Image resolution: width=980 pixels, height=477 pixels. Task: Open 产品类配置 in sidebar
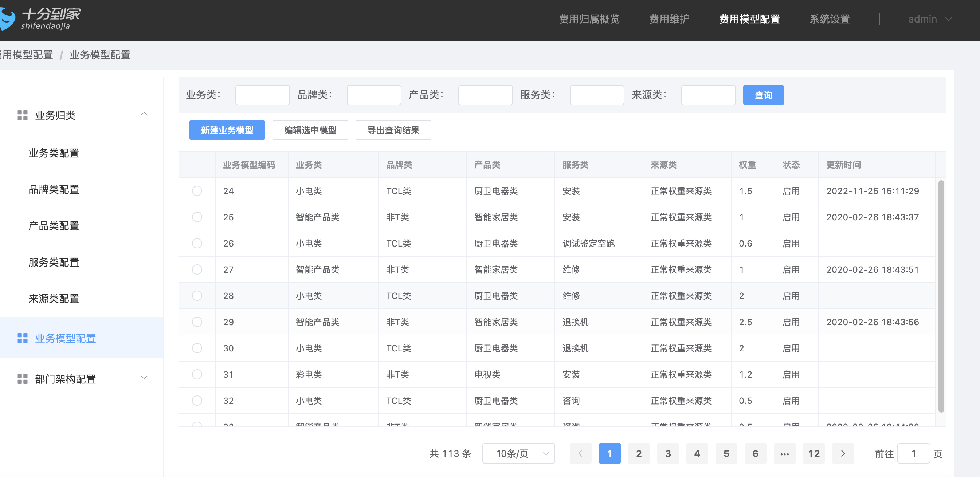(x=54, y=226)
